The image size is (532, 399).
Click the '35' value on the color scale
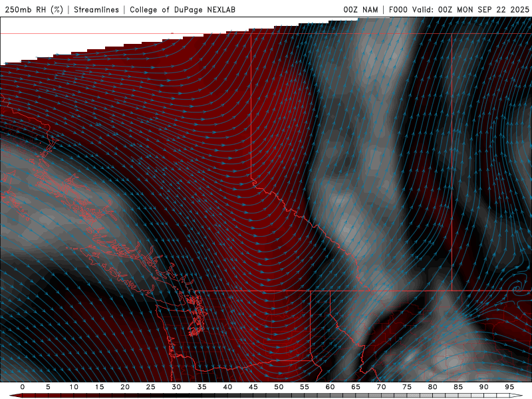[x=202, y=387]
